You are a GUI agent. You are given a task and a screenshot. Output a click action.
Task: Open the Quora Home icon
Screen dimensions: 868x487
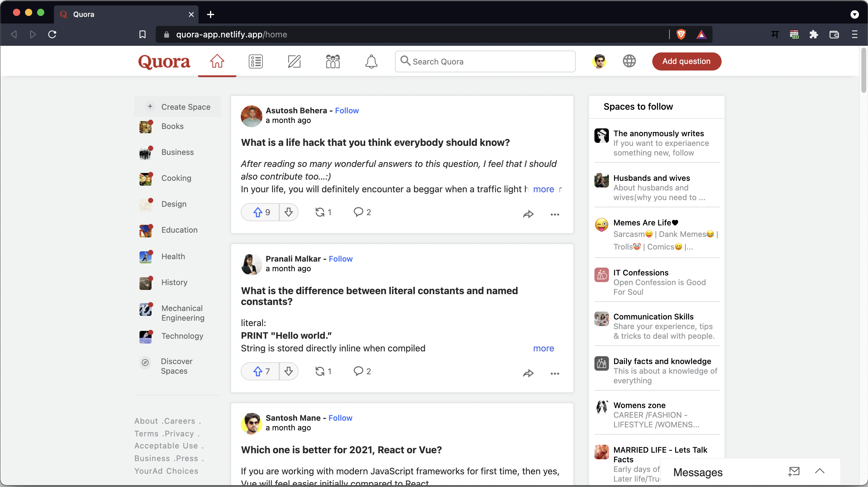click(217, 61)
